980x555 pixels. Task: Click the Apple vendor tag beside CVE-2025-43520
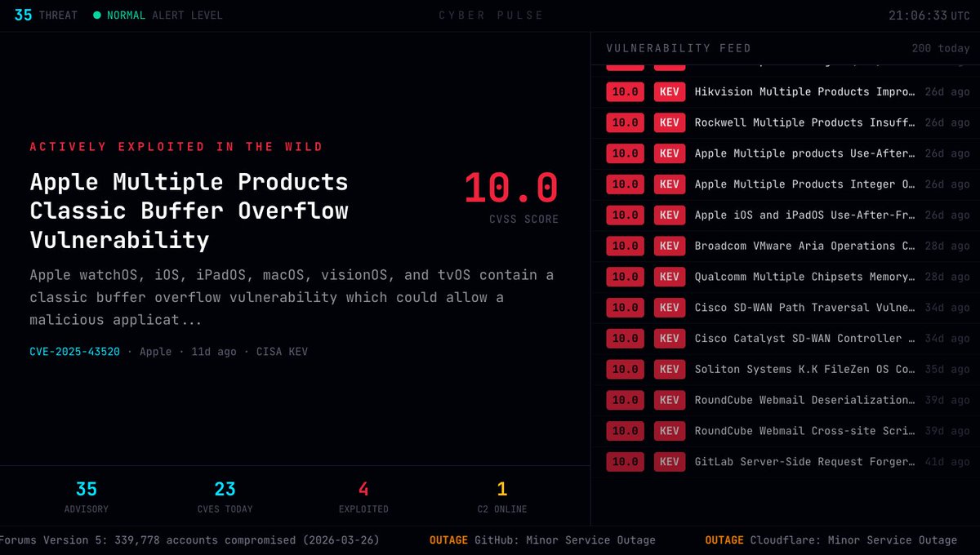tap(156, 352)
